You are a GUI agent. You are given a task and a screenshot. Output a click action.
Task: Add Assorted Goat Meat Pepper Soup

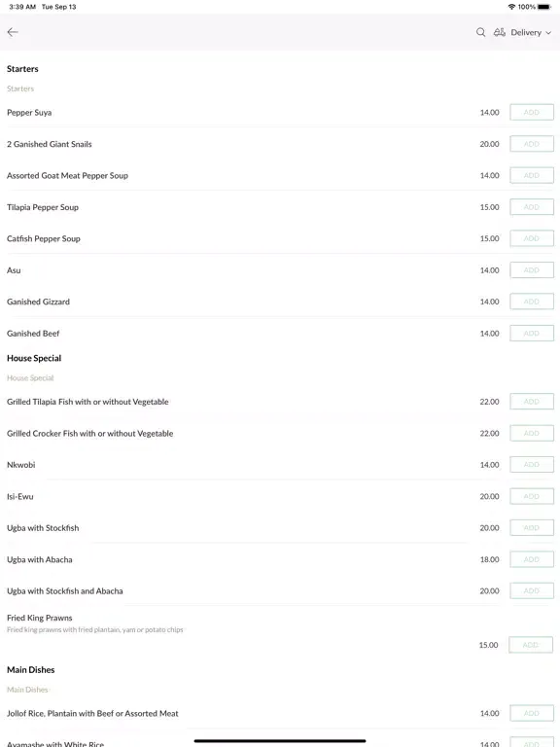click(532, 175)
